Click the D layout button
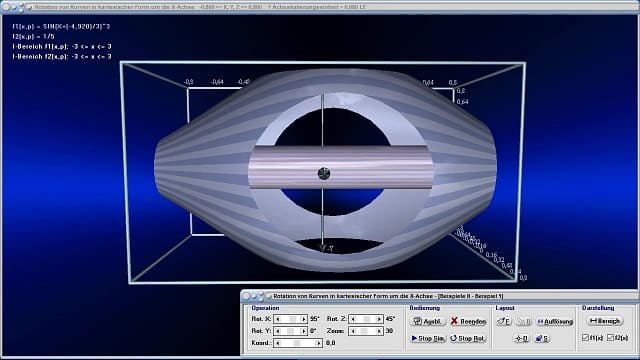This screenshot has height=360, width=640. 522,338
